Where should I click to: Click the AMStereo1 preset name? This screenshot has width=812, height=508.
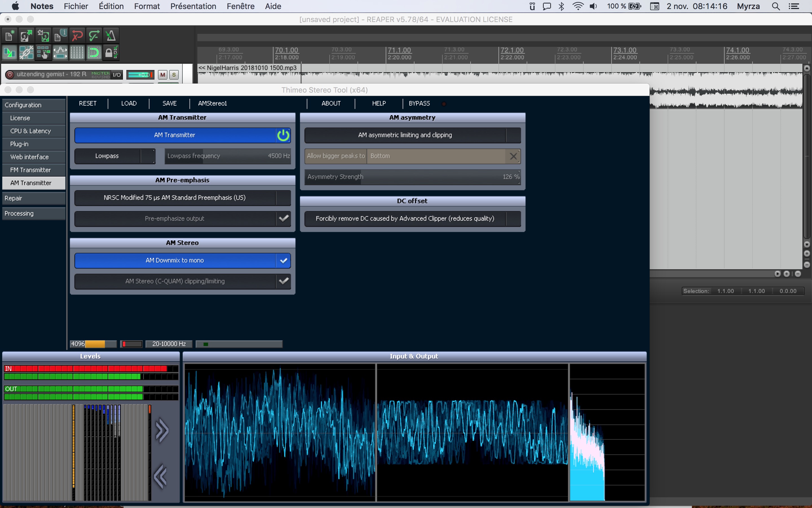click(x=212, y=104)
